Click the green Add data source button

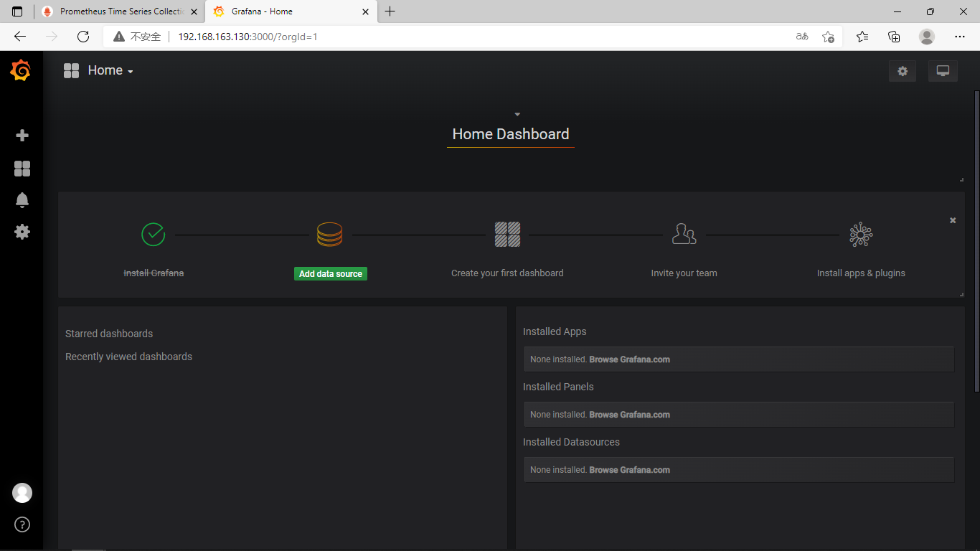(x=331, y=273)
